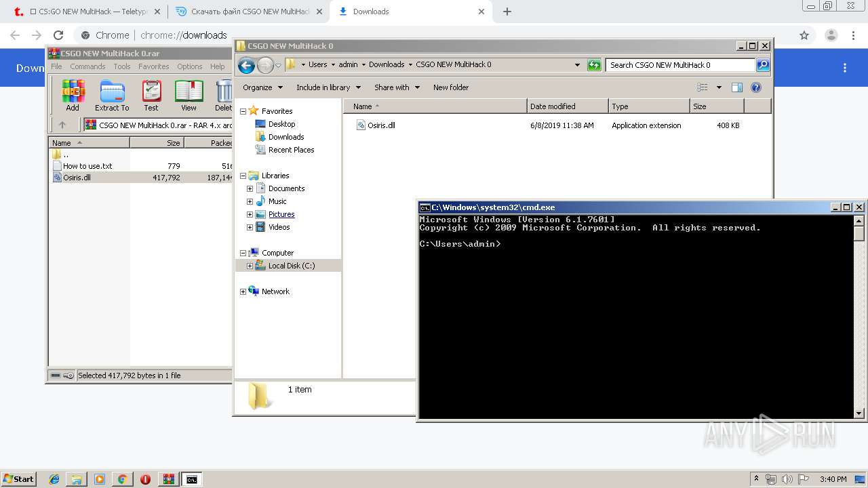This screenshot has height=488, width=868.
Task: Expand the Network tree node
Action: point(243,291)
